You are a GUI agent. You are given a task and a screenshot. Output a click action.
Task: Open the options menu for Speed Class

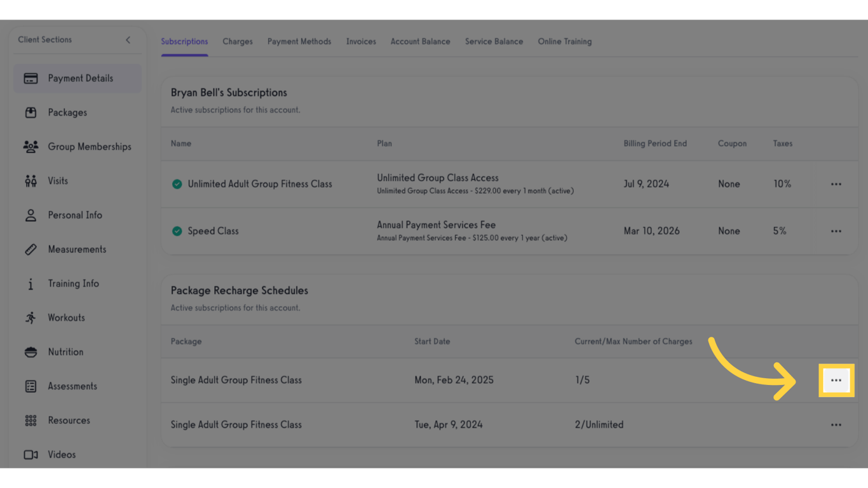coord(836,231)
